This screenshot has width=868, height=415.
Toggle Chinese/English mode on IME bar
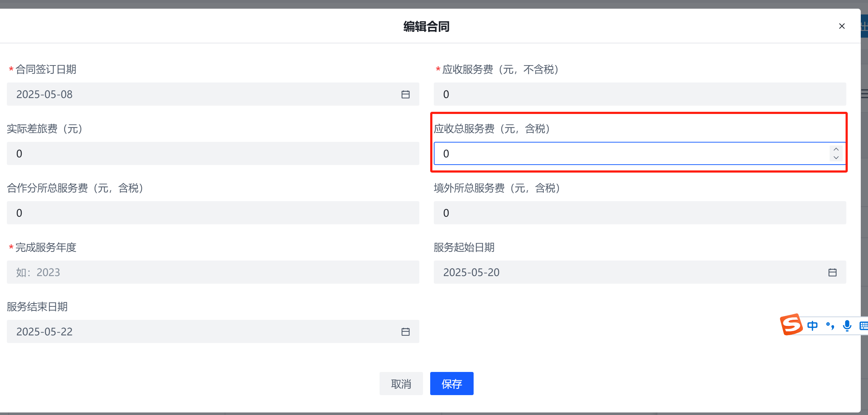point(812,326)
